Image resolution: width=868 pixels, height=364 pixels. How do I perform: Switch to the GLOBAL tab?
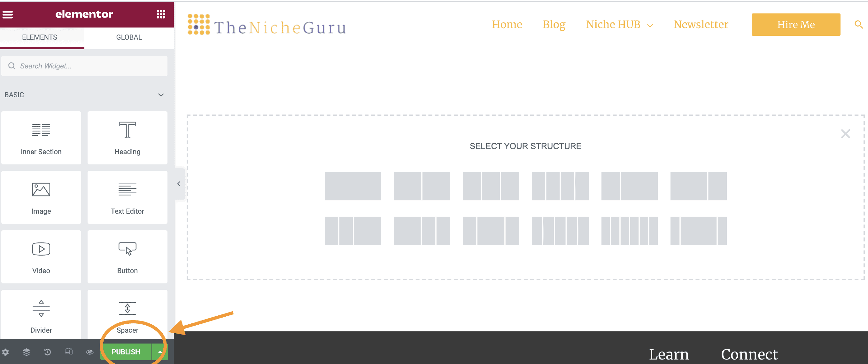tap(129, 37)
